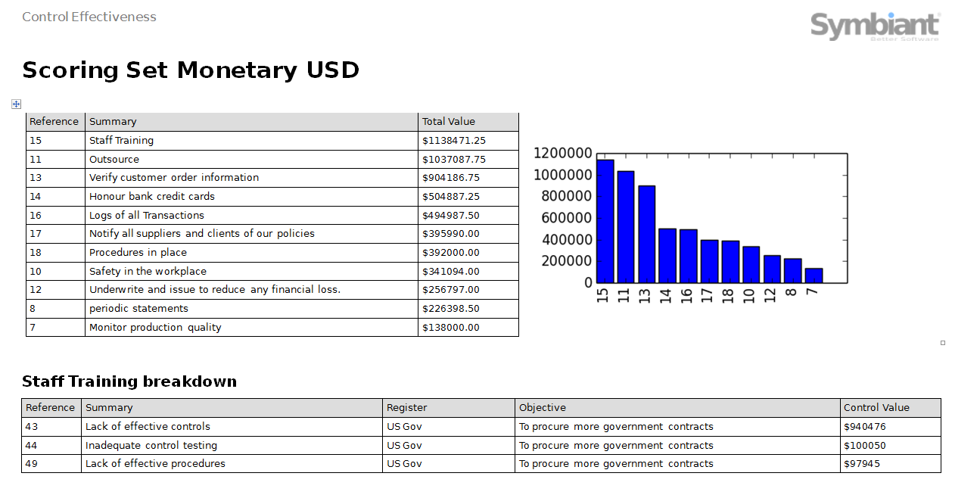
Task: Select the 'Monitor production quality' cell
Action: (x=155, y=328)
